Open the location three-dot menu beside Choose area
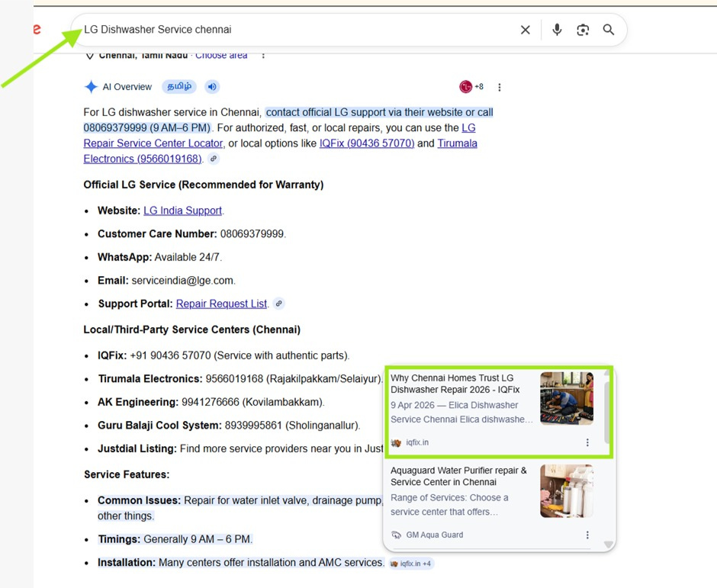717x588 pixels. click(263, 56)
